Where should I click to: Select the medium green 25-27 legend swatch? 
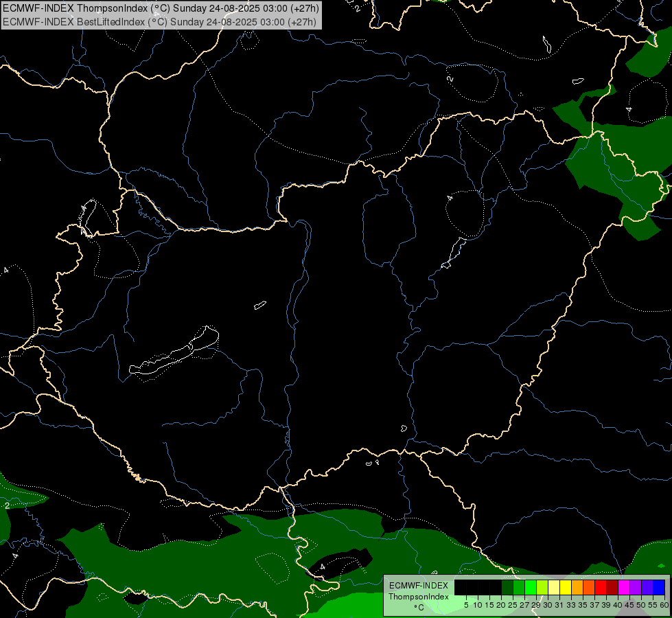pyautogui.click(x=519, y=588)
